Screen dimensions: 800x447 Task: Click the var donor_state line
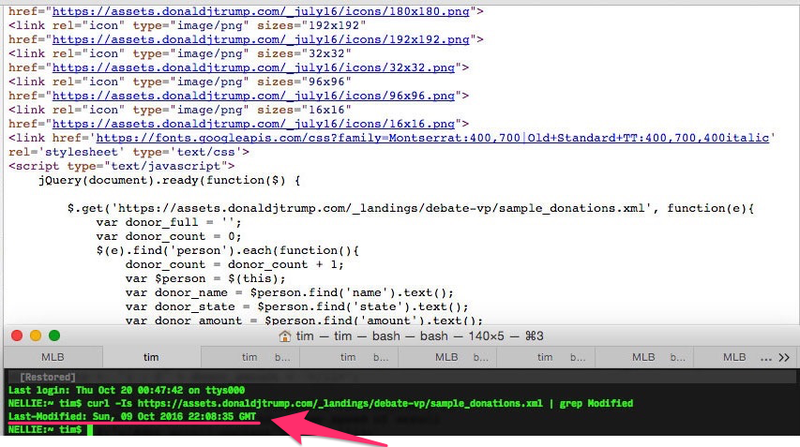coord(297,307)
